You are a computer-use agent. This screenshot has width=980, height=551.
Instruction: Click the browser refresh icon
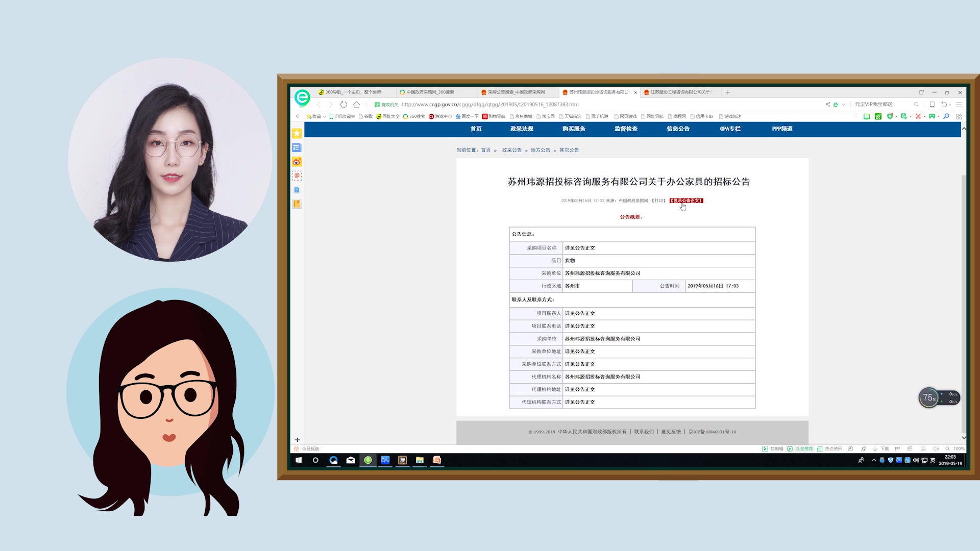tap(344, 105)
